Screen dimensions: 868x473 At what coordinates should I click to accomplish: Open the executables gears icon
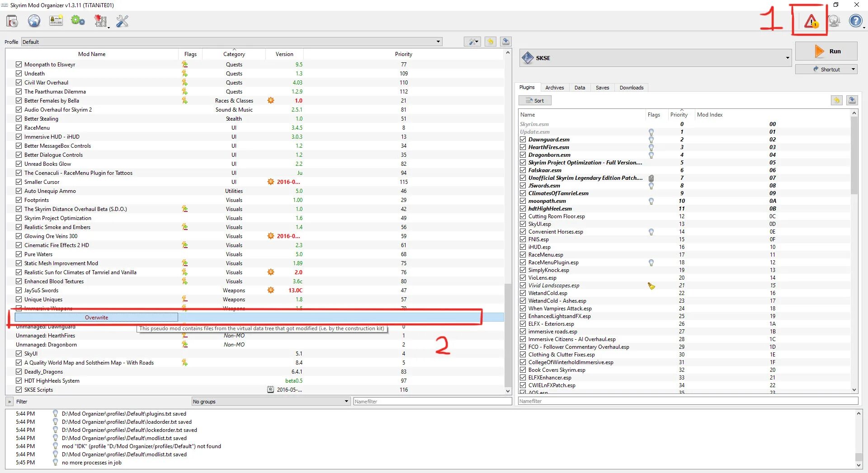pyautogui.click(x=78, y=21)
